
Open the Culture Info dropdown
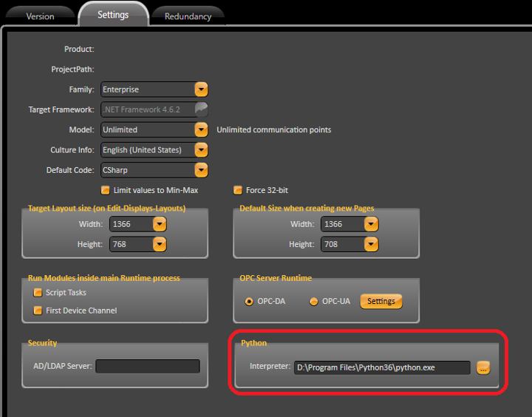pyautogui.click(x=201, y=149)
